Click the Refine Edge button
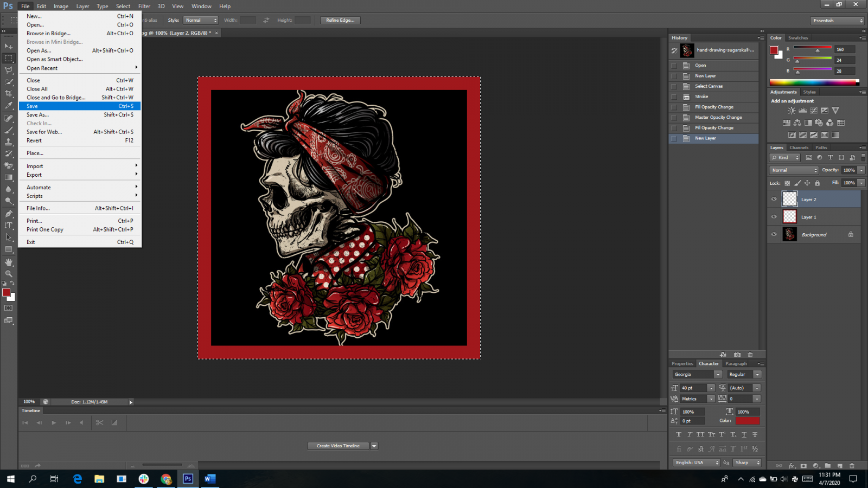 (340, 21)
